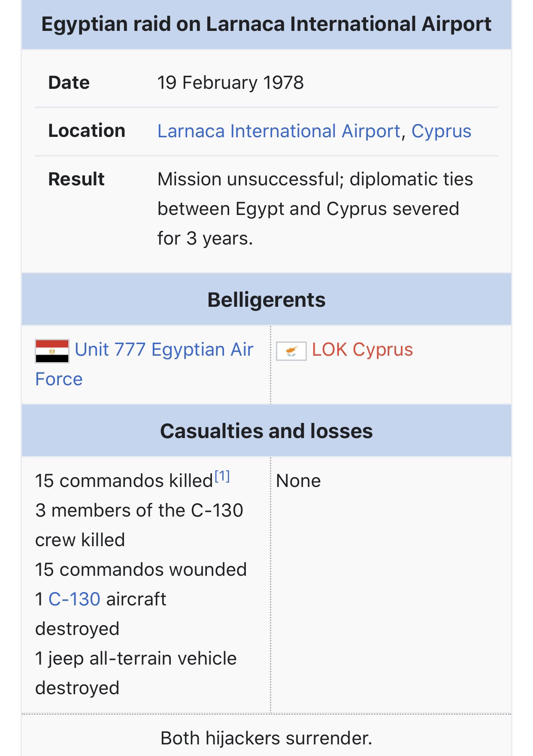The width and height of the screenshot is (533, 756).
Task: Open the C-130 aircraft link
Action: [x=74, y=599]
